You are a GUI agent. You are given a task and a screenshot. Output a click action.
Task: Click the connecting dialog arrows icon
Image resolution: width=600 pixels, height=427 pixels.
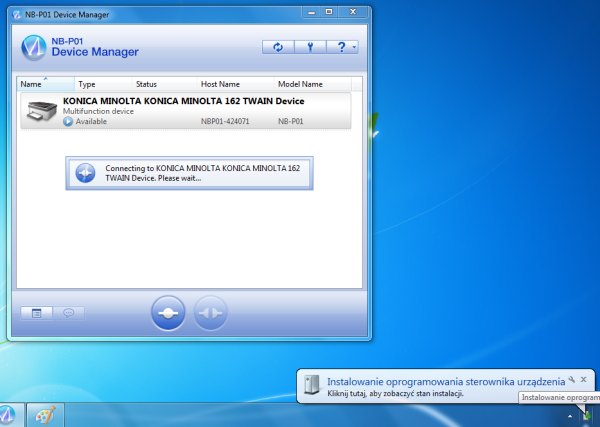[x=85, y=173]
